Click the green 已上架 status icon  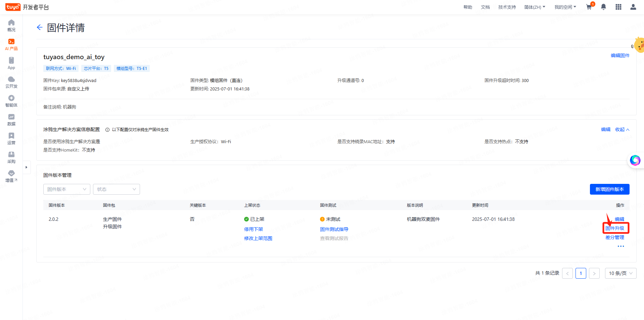pyautogui.click(x=246, y=219)
